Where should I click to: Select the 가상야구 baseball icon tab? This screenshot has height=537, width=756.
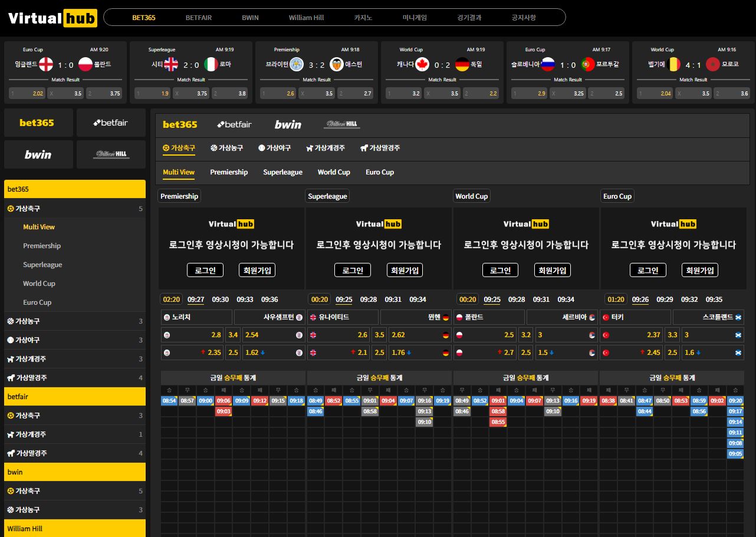pos(274,148)
